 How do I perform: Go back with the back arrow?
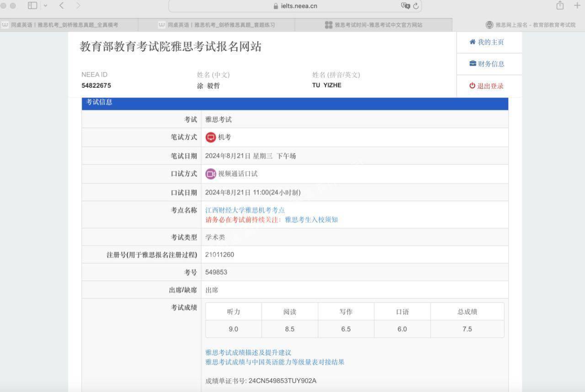click(x=62, y=5)
